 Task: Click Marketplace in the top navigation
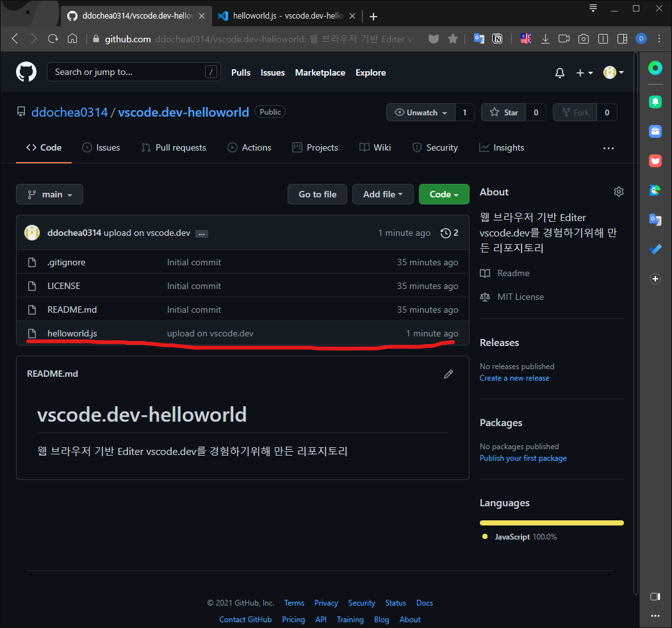pos(320,73)
